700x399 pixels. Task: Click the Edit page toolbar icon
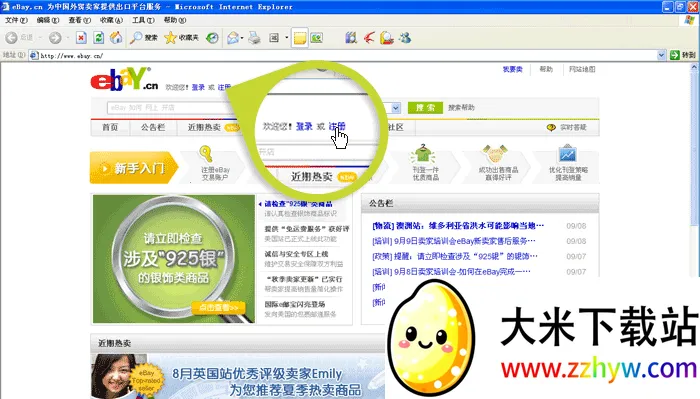coord(274,38)
